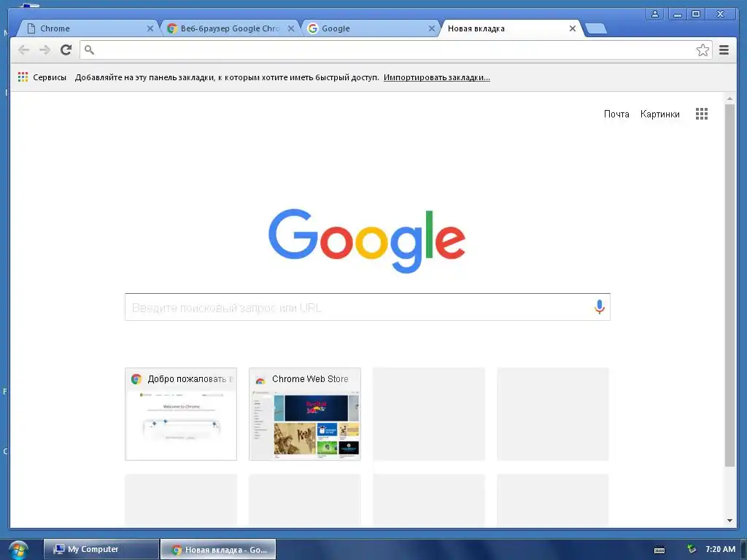747x560 pixels.
Task: Close the Chrome tab
Action: tap(150, 28)
